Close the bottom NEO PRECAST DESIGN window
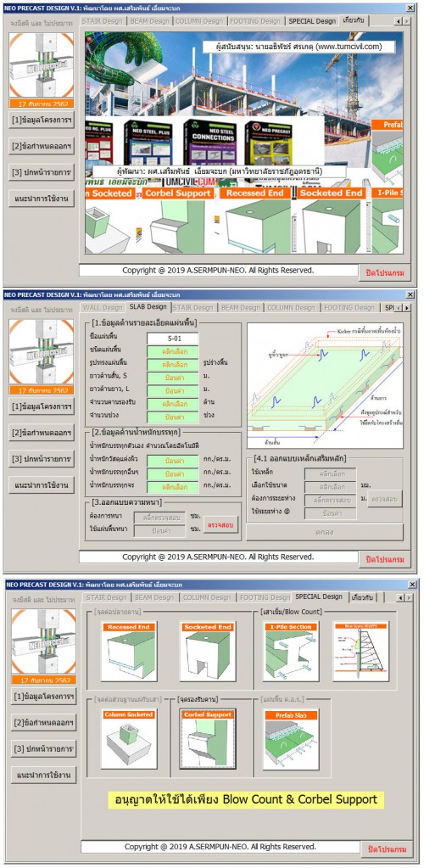The image size is (424, 868). coord(412,584)
